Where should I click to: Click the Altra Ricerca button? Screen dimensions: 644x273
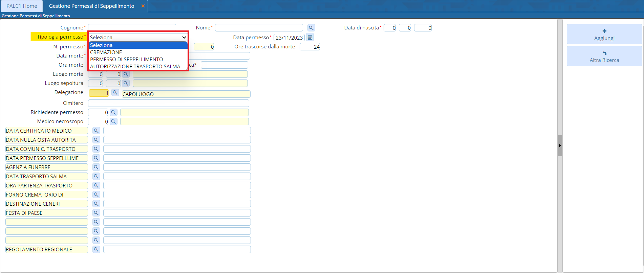pyautogui.click(x=604, y=56)
